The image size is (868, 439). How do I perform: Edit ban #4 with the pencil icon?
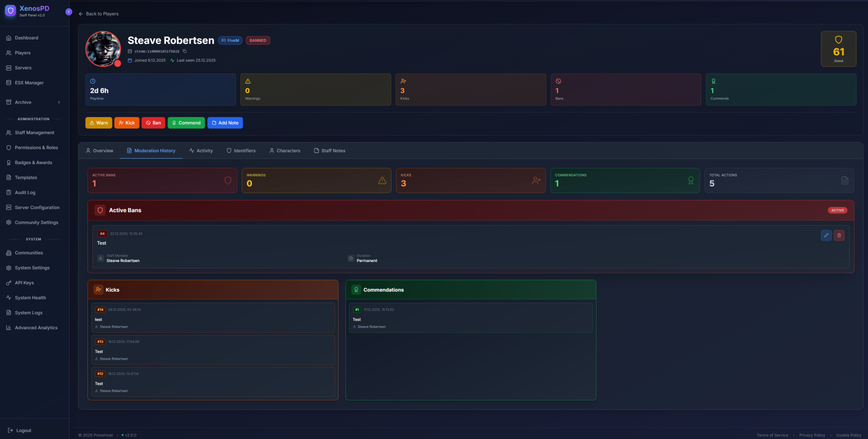[826, 235]
